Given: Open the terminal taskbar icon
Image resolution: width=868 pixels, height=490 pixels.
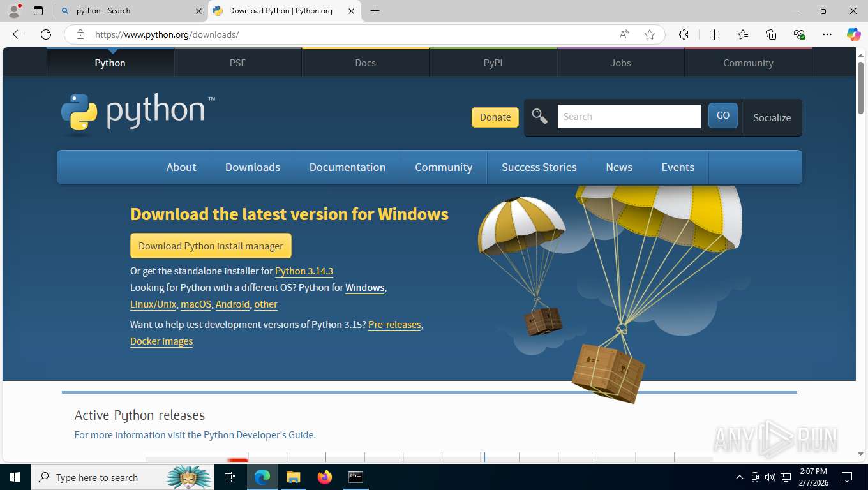Looking at the screenshot, I should point(355,477).
